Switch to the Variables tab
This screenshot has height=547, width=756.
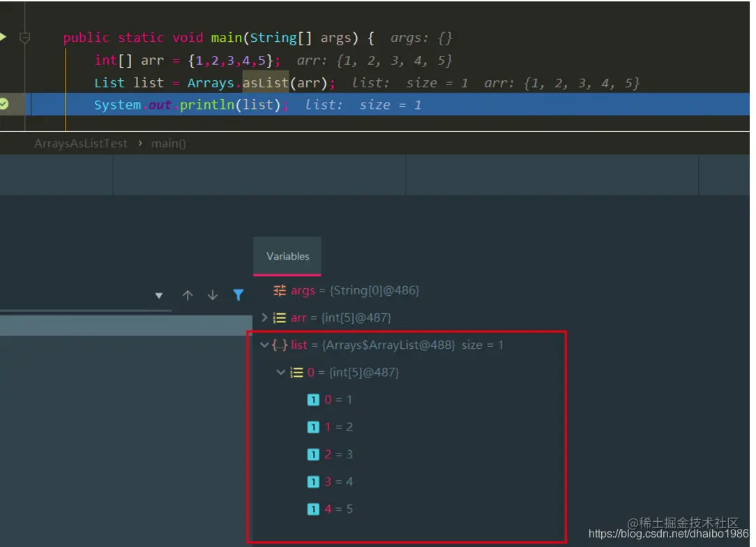pyautogui.click(x=287, y=256)
